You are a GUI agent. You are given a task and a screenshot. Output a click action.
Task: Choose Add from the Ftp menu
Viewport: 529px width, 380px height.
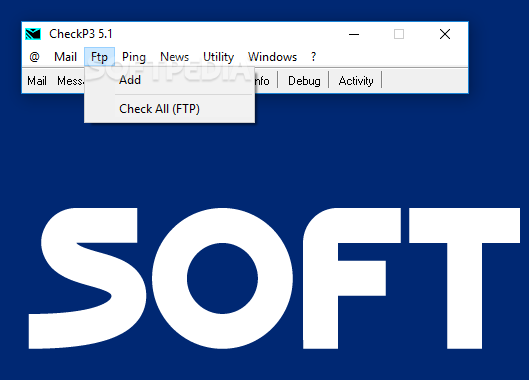(169, 80)
